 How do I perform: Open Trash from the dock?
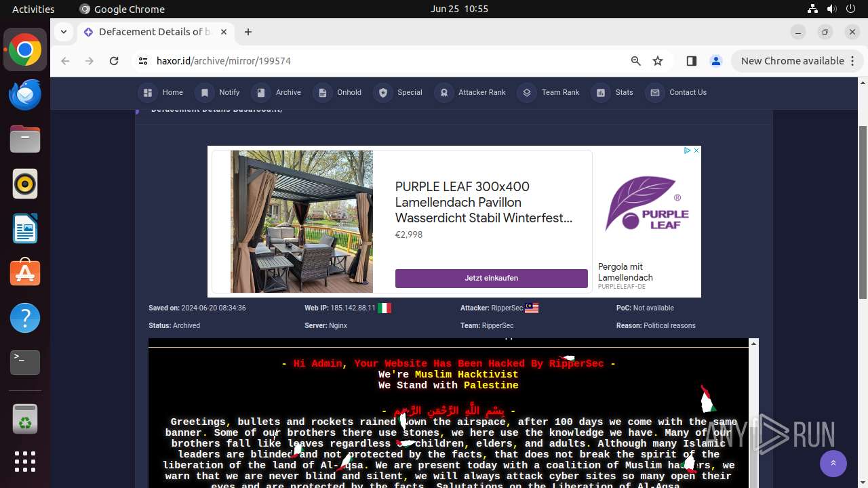pos(25,419)
